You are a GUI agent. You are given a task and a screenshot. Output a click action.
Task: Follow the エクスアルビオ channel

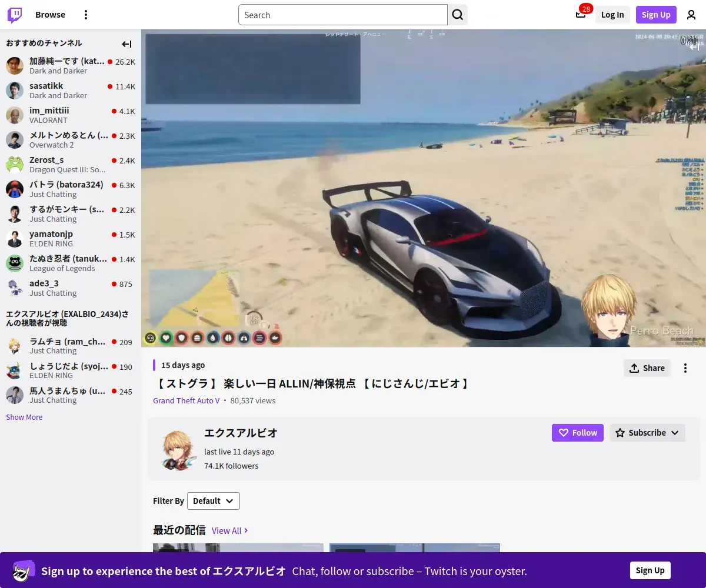point(578,433)
